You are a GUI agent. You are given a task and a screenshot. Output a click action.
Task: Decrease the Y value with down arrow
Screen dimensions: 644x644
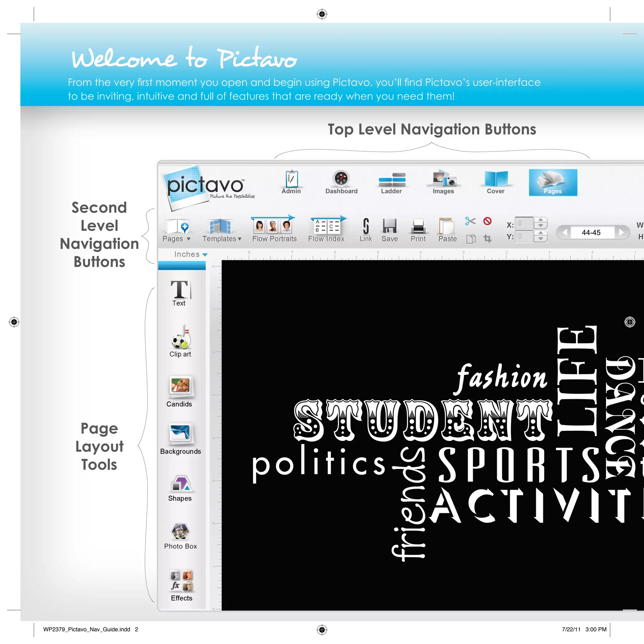click(x=541, y=239)
